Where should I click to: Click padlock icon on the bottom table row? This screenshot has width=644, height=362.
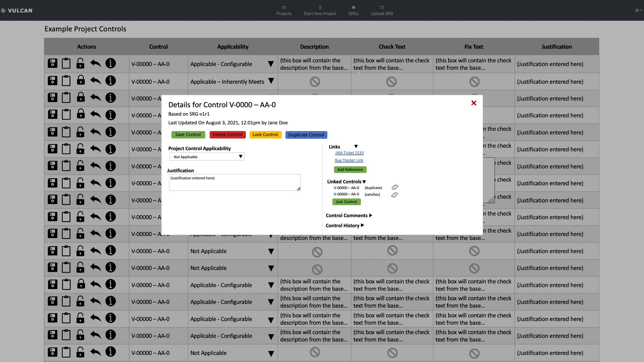coord(80,352)
